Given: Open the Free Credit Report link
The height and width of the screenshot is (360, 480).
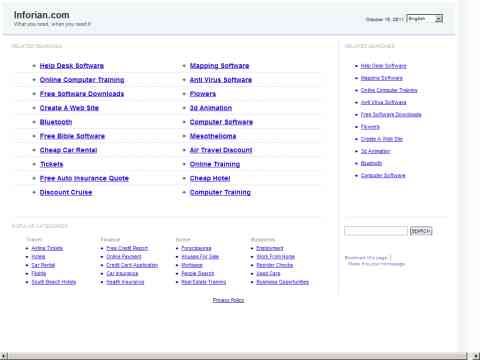Looking at the screenshot, I should 127,248.
